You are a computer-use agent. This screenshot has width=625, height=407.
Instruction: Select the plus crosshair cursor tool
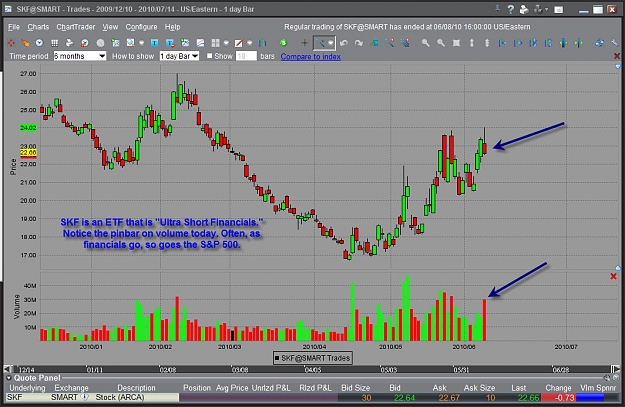[305, 43]
